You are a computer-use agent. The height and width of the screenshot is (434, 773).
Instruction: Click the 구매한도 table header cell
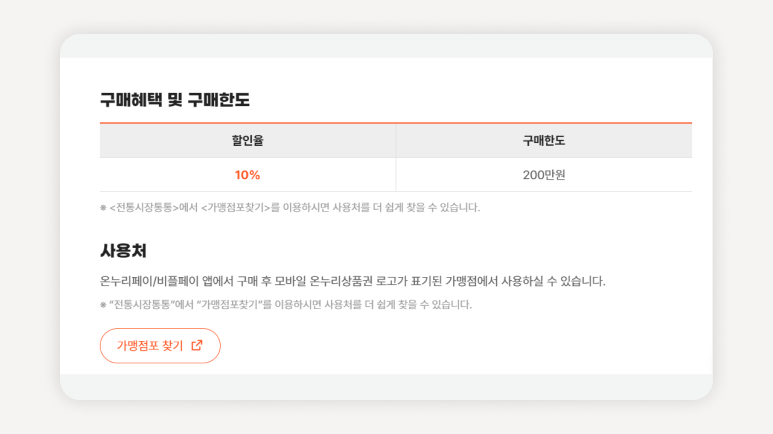pyautogui.click(x=544, y=141)
